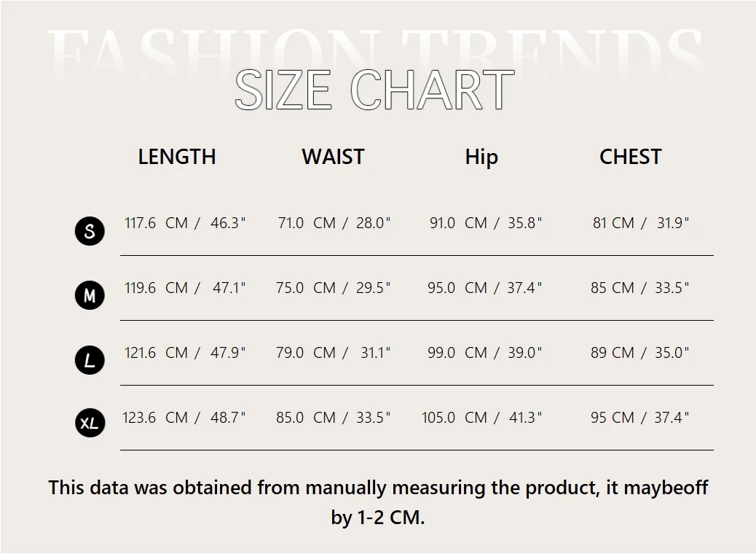Click the SIZE CHART title
756x554 pixels.
[374, 90]
